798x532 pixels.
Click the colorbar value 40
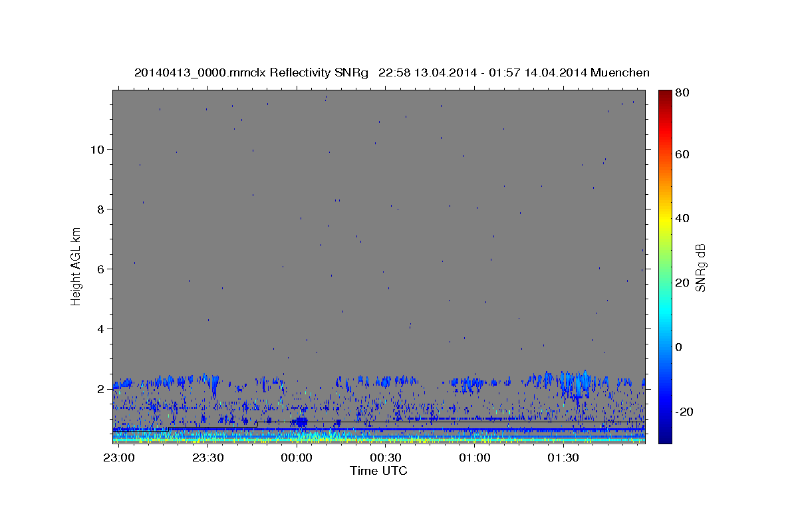tap(682, 218)
